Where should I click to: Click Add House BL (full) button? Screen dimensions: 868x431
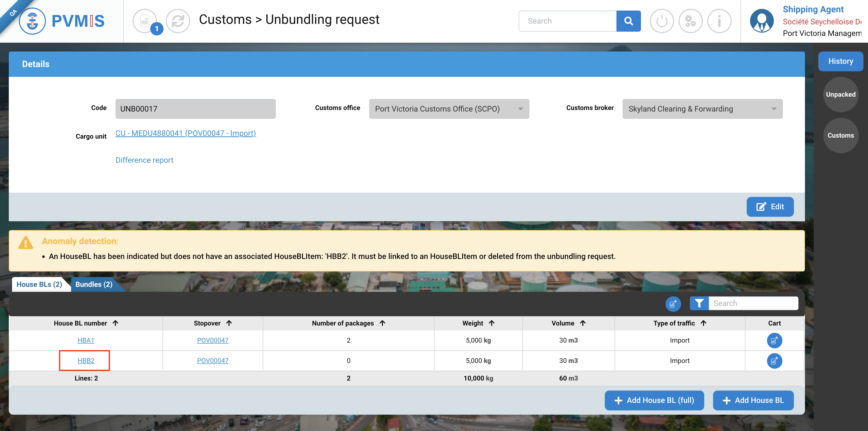click(654, 400)
